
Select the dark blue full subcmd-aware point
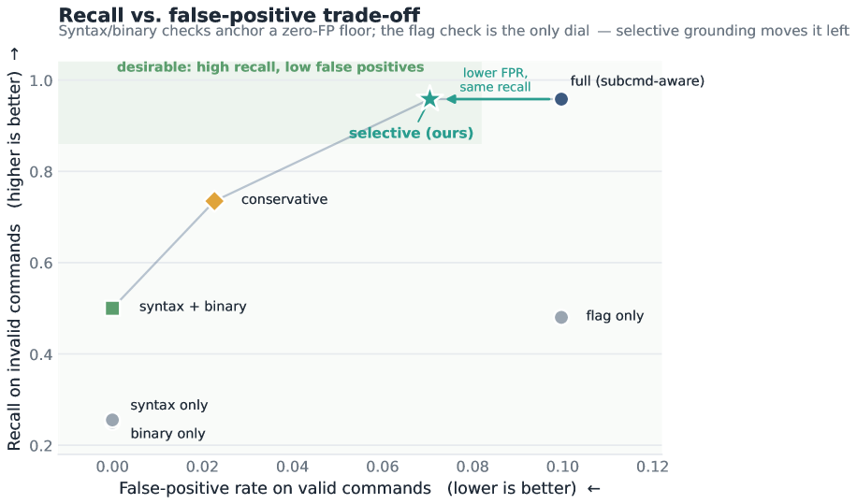click(x=561, y=99)
